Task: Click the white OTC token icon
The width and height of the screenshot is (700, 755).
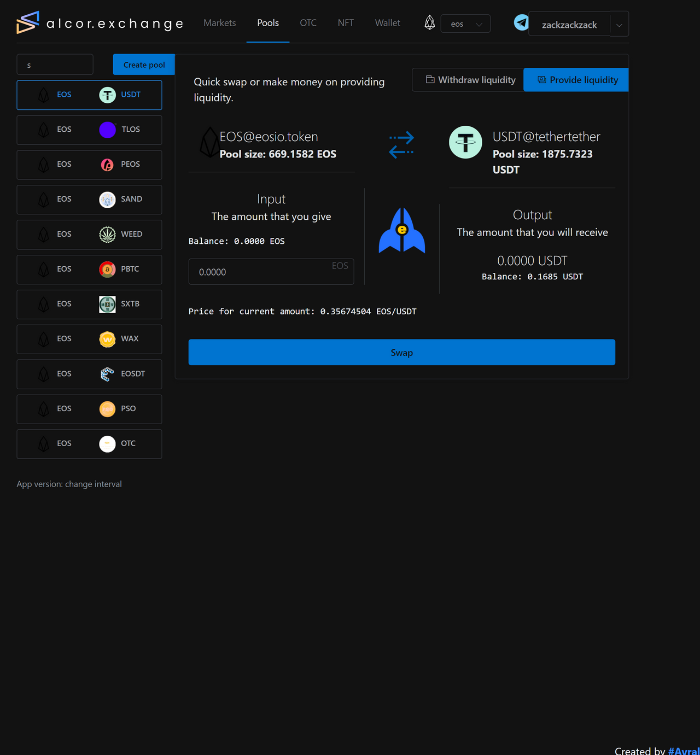Action: 107,444
